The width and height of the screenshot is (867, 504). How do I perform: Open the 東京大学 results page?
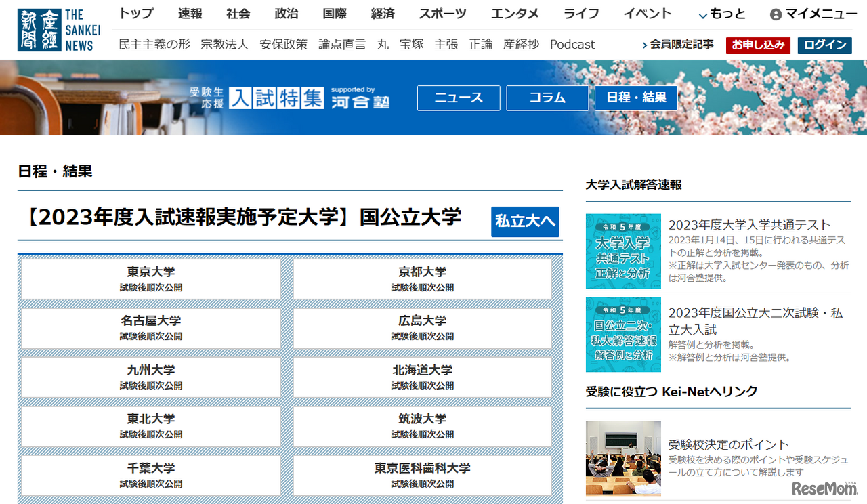click(150, 278)
